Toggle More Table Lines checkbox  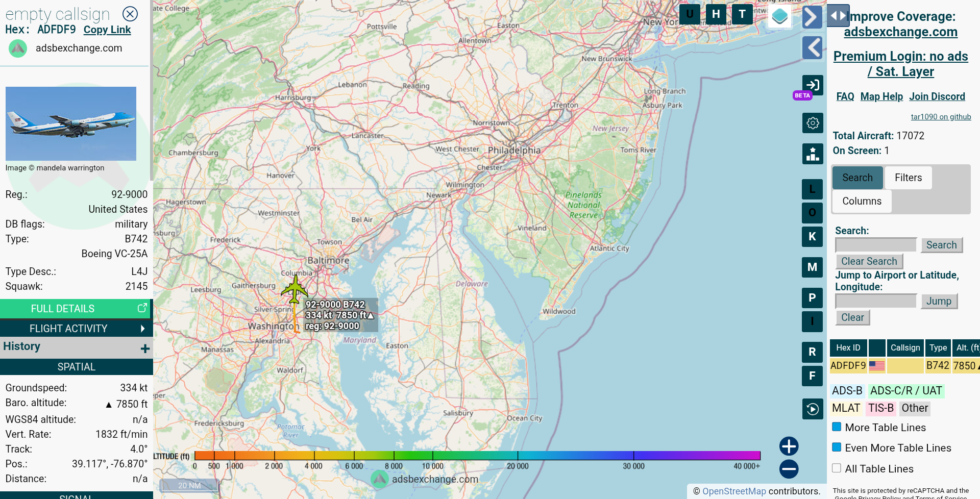837,427
